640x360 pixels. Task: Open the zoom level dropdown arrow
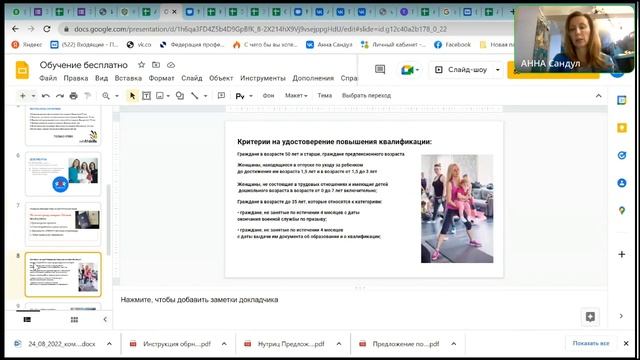pyautogui.click(x=117, y=96)
